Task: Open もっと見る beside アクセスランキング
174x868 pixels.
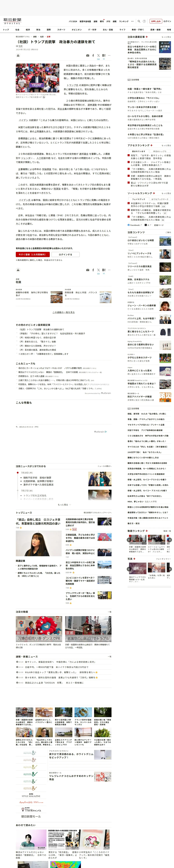Action: [x=166, y=146]
